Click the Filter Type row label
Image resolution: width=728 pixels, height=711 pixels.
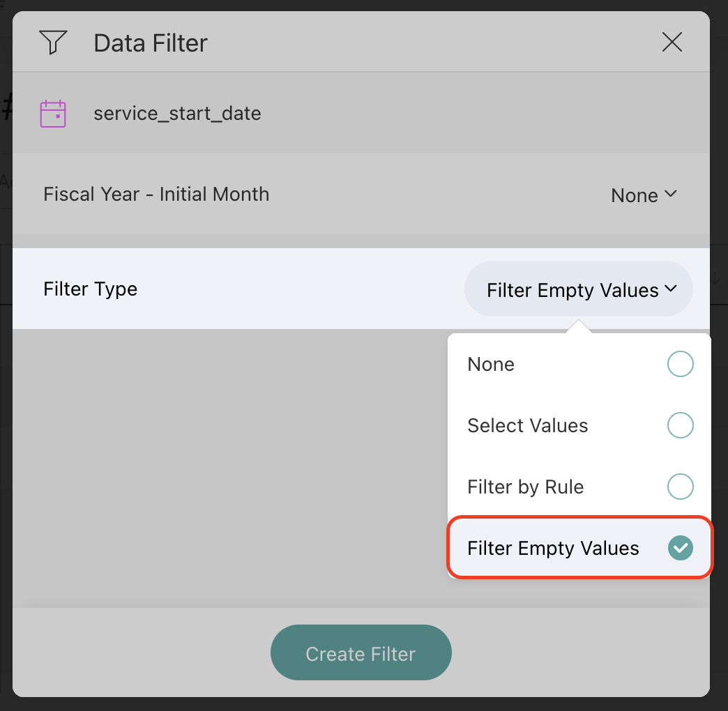[x=91, y=289]
